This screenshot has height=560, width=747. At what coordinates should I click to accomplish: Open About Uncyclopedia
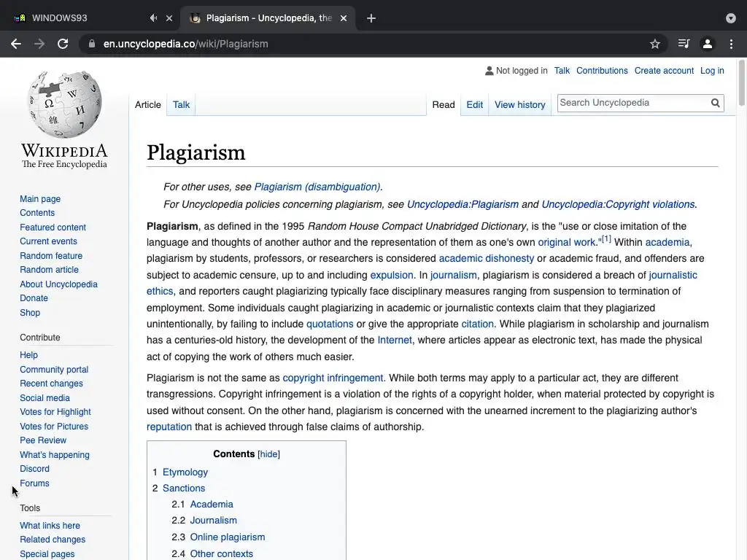point(58,284)
